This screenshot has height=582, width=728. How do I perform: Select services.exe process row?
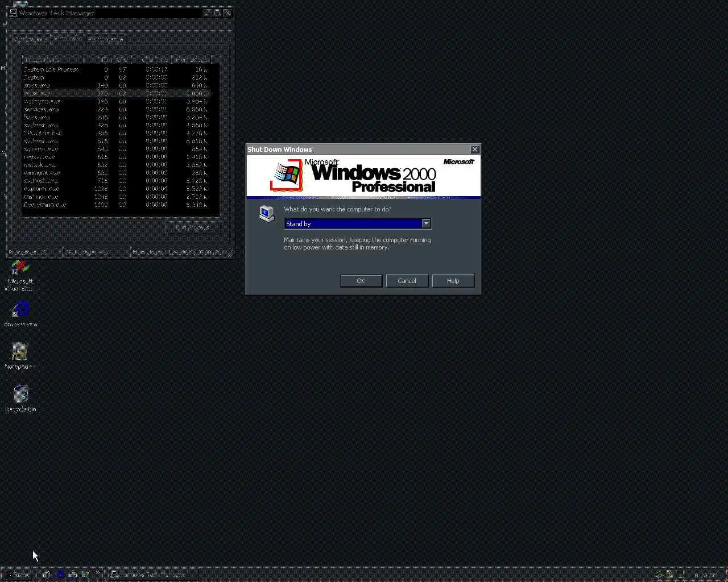(117, 109)
